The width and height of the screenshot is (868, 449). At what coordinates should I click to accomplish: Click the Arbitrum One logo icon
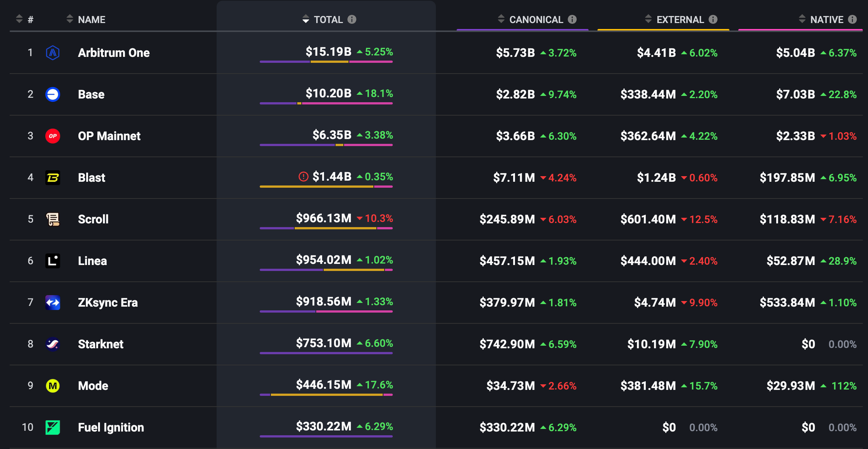point(53,53)
